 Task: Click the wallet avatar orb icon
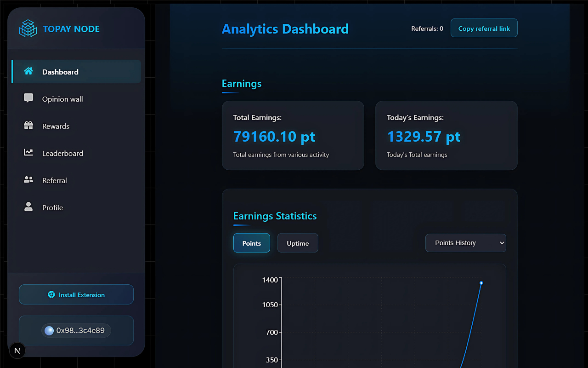(49, 330)
